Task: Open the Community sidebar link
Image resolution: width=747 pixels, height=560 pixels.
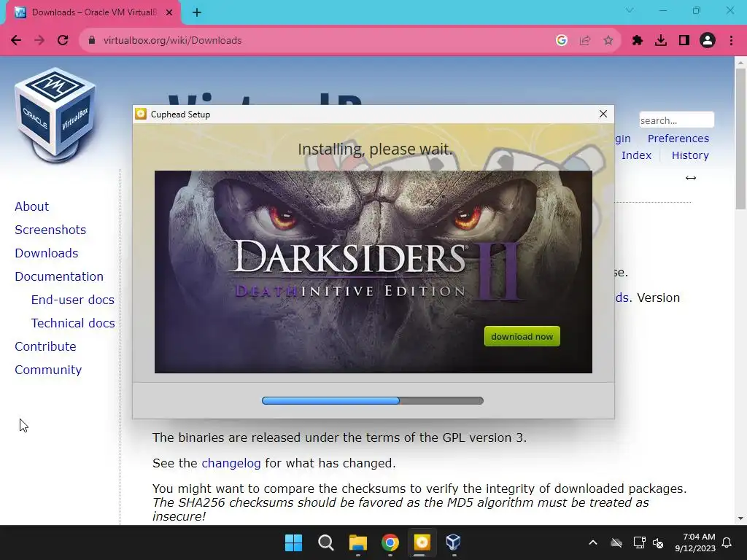Action: tap(48, 370)
